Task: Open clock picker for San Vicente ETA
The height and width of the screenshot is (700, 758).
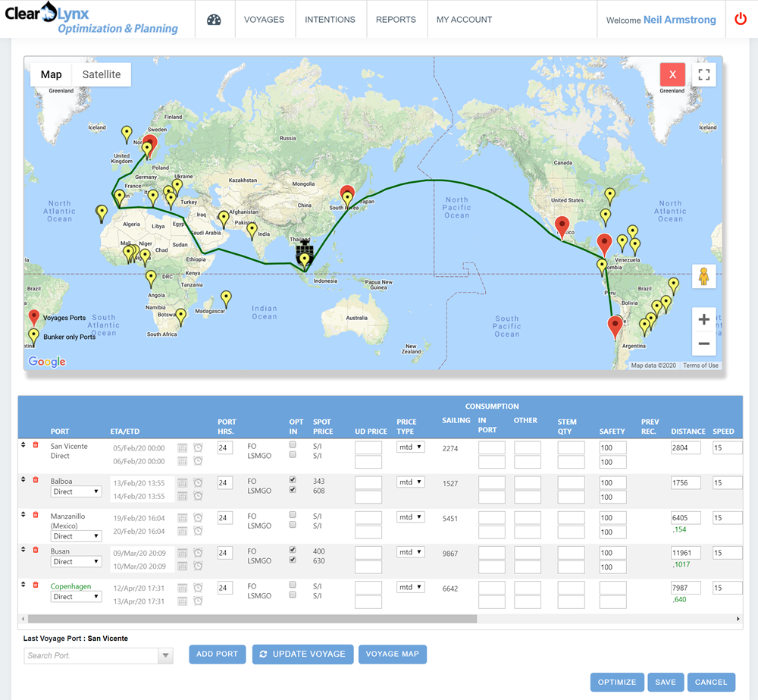Action: pos(198,447)
